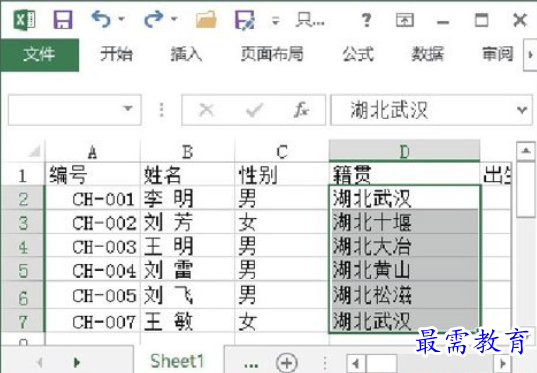
Task: Select row 1 header
Action: [x=23, y=175]
